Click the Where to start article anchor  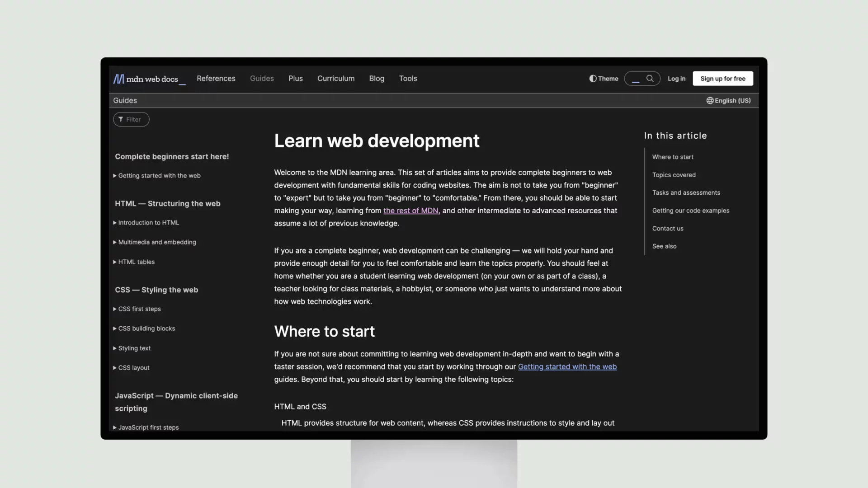point(672,157)
